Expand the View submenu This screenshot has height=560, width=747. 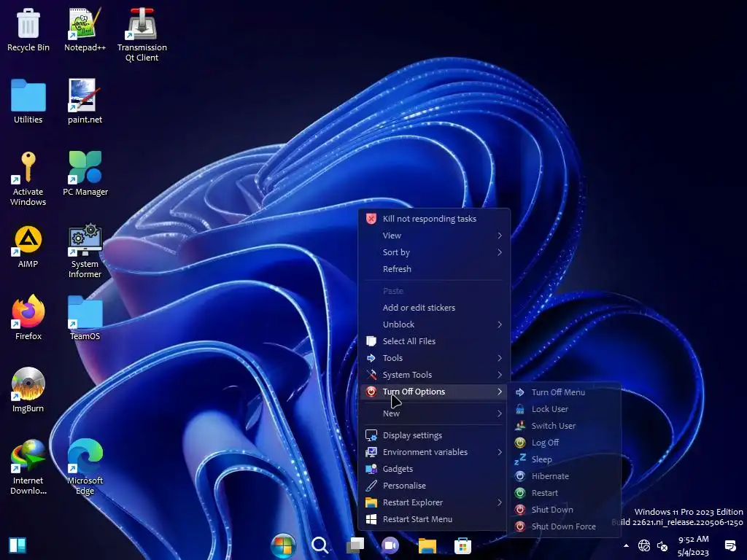coord(434,236)
